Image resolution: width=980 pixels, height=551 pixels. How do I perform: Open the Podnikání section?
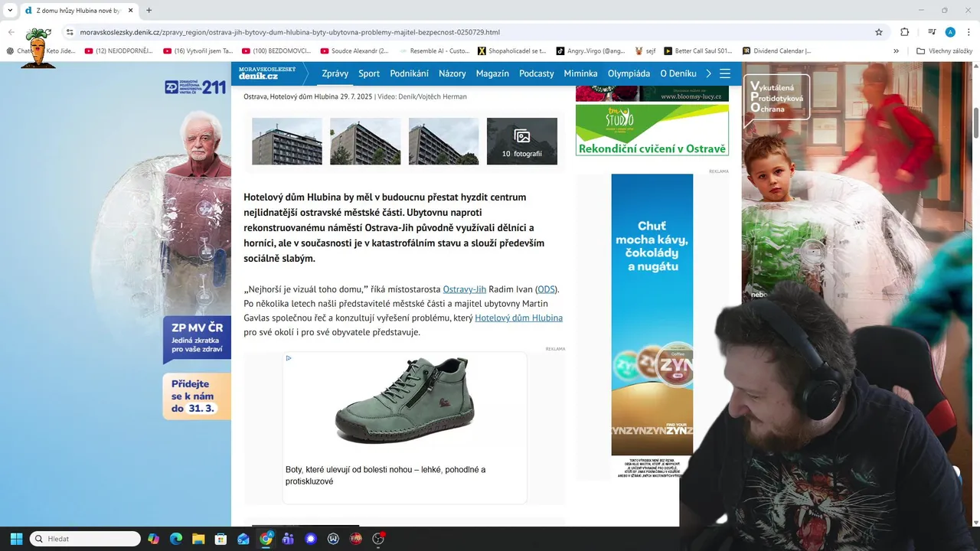pos(410,73)
